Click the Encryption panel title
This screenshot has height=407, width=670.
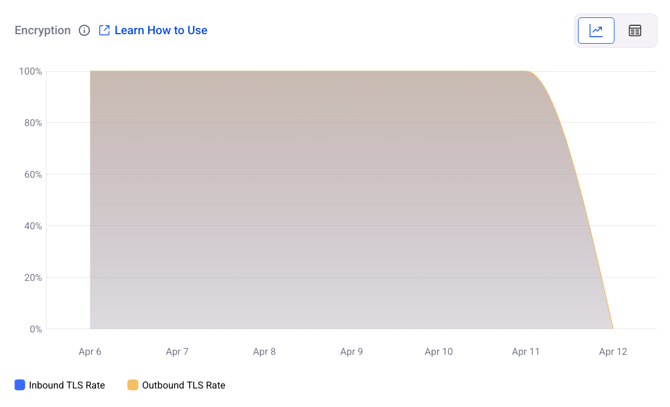pyautogui.click(x=43, y=31)
